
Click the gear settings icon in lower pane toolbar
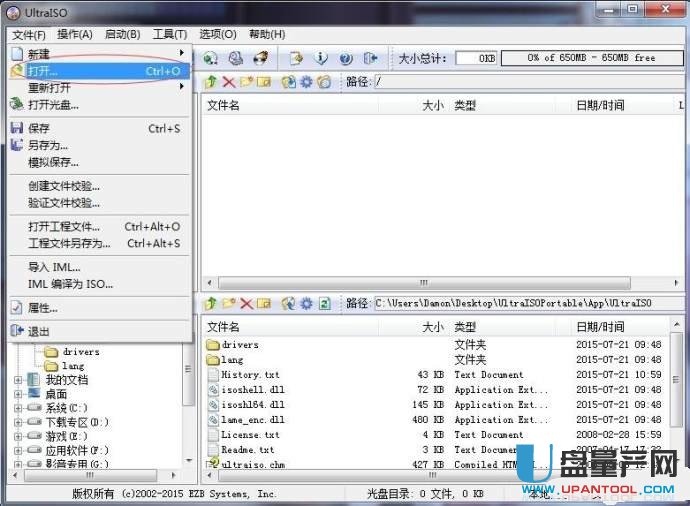coord(306,303)
